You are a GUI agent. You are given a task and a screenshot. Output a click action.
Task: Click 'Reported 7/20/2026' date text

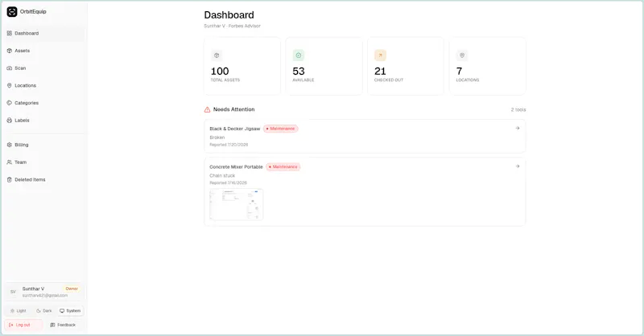click(229, 145)
